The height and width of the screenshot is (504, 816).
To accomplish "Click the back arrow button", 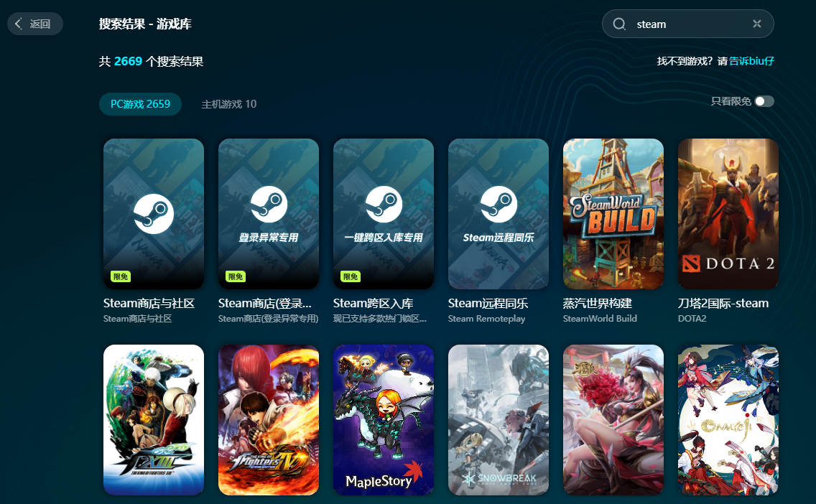I will coord(34,24).
